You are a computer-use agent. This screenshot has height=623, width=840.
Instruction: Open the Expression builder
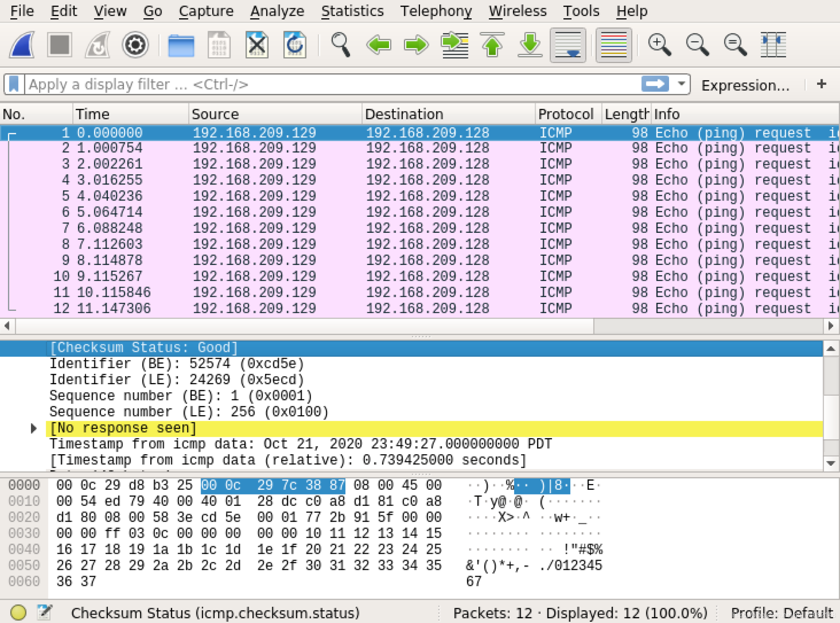tap(745, 85)
